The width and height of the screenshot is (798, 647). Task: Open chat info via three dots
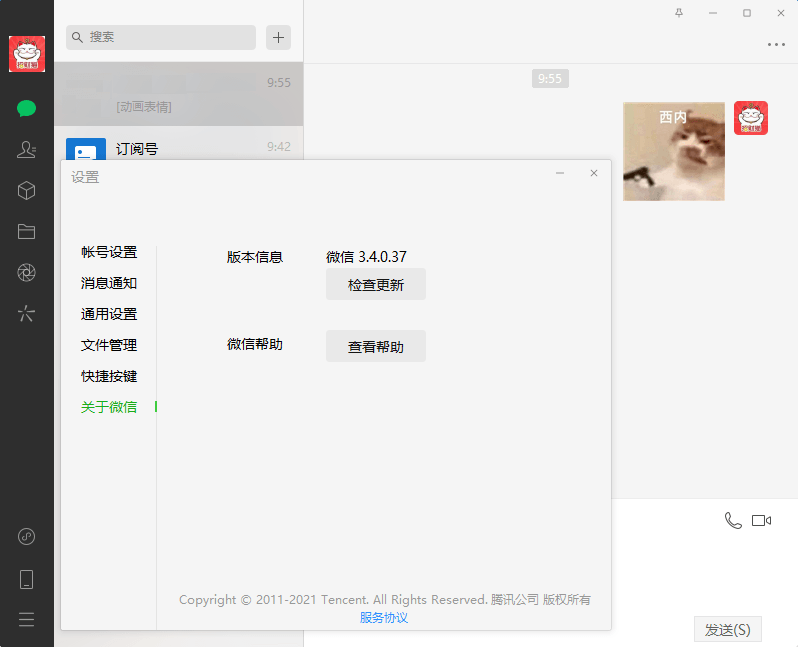click(776, 44)
